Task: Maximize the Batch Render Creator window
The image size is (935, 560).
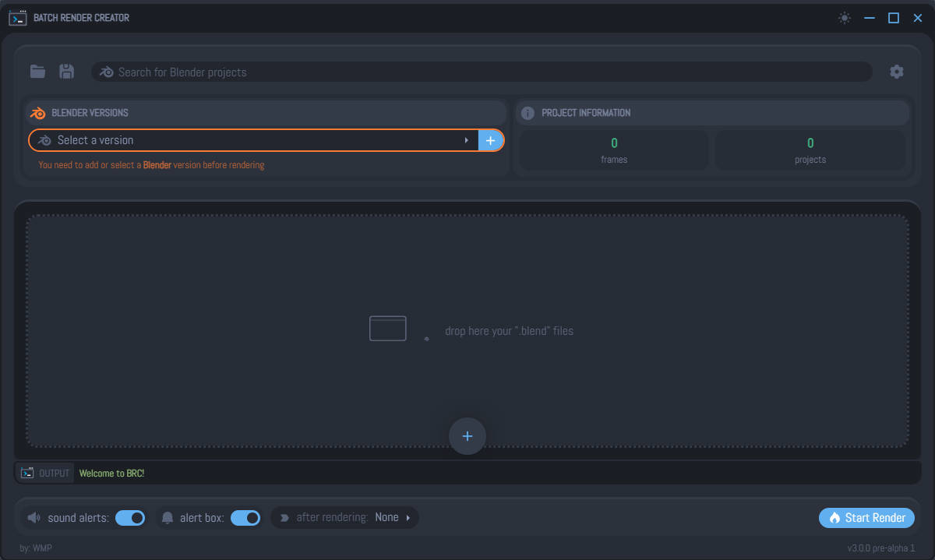Action: pos(894,18)
